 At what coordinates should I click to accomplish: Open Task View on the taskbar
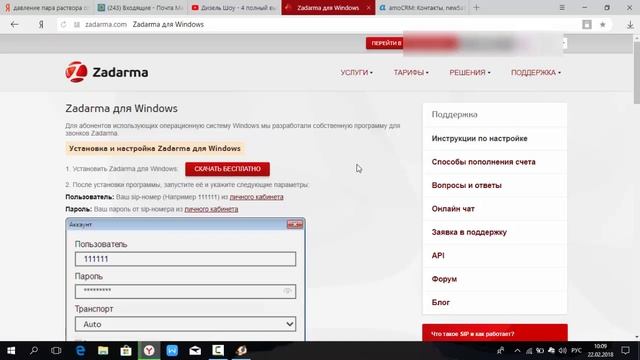pyautogui.click(x=56, y=350)
